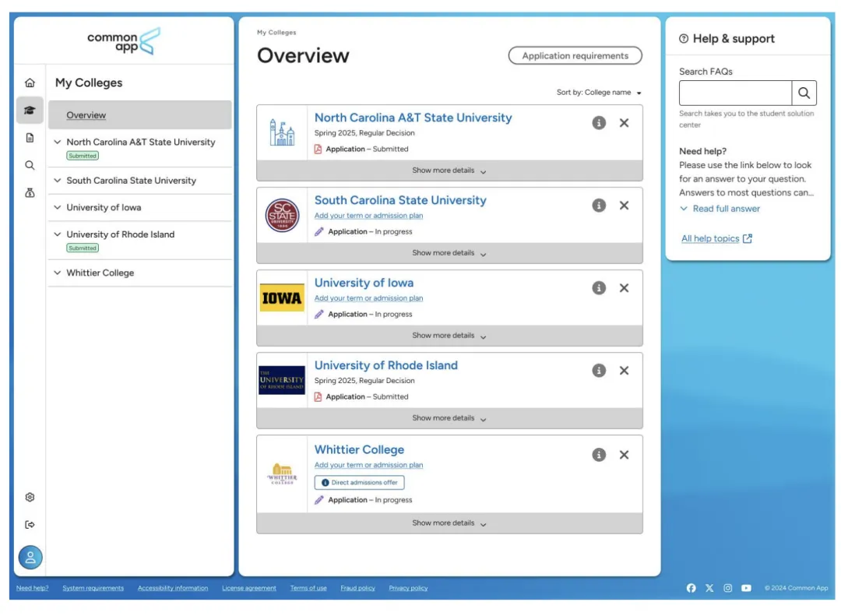Open the Common App document icon
Image resolution: width=841 pixels, height=616 pixels.
tap(30, 138)
